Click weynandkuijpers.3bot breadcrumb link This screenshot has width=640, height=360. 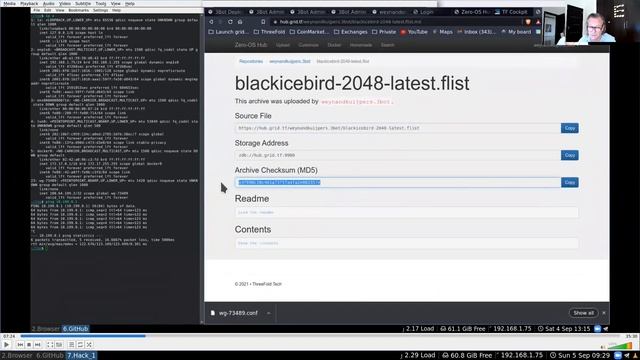pos(290,61)
